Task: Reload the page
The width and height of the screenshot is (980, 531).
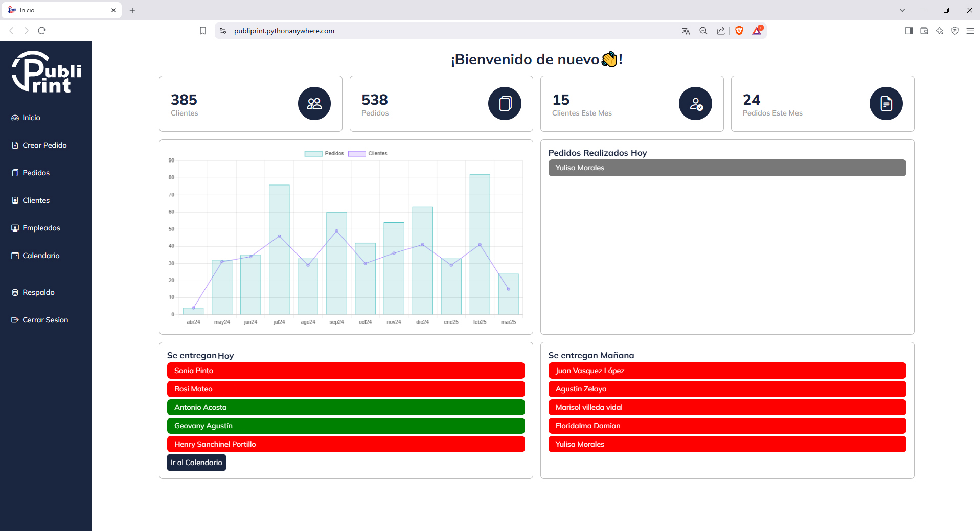Action: tap(42, 31)
